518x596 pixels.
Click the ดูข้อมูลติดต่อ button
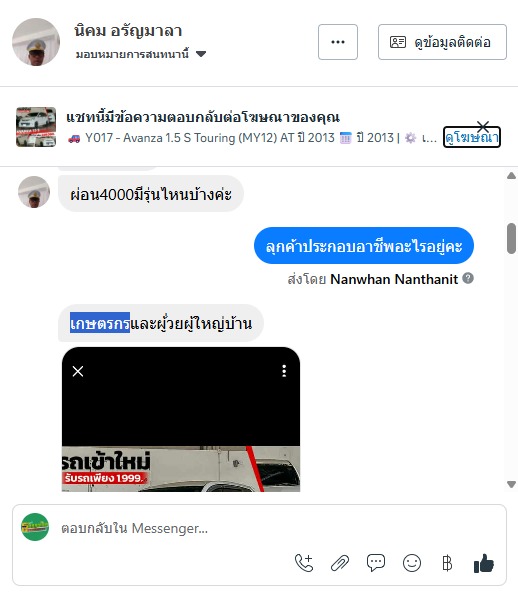442,42
